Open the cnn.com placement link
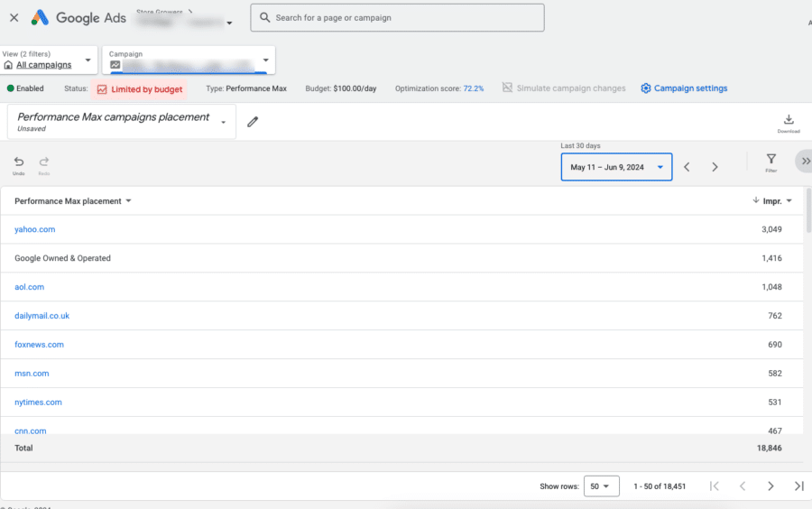 tap(31, 430)
